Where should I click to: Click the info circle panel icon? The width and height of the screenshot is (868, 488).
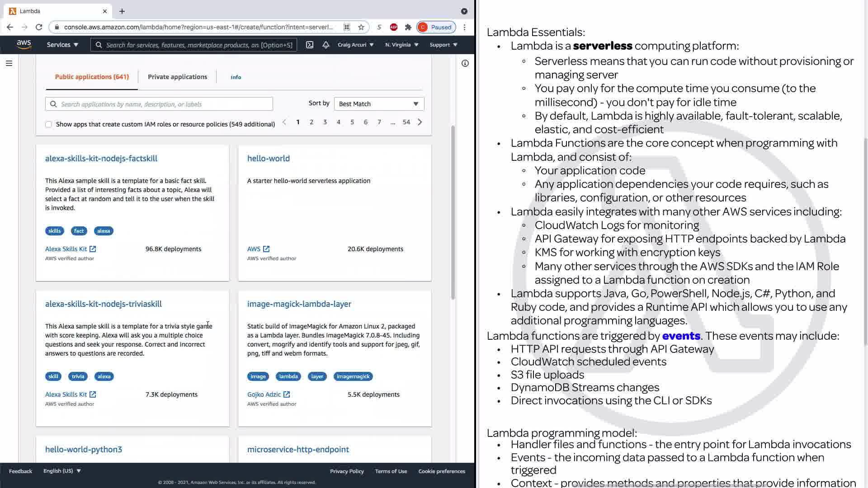465,63
